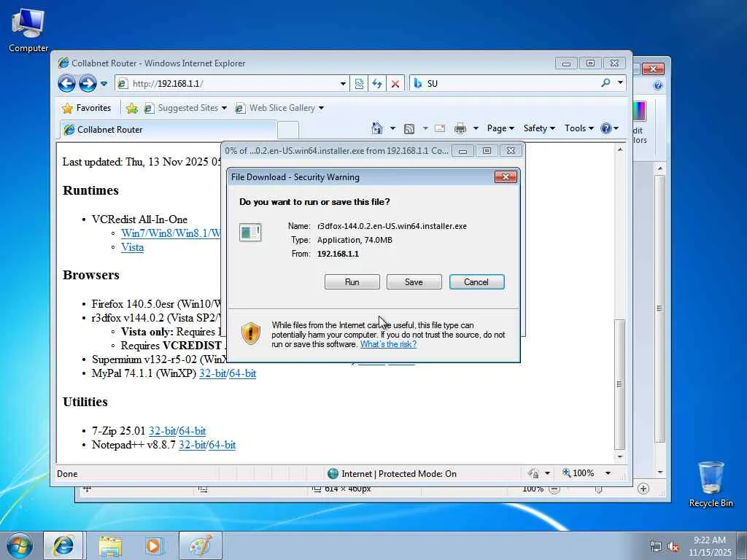Image resolution: width=747 pixels, height=560 pixels.
Task: Open the Windows Start orb
Action: coord(20,546)
